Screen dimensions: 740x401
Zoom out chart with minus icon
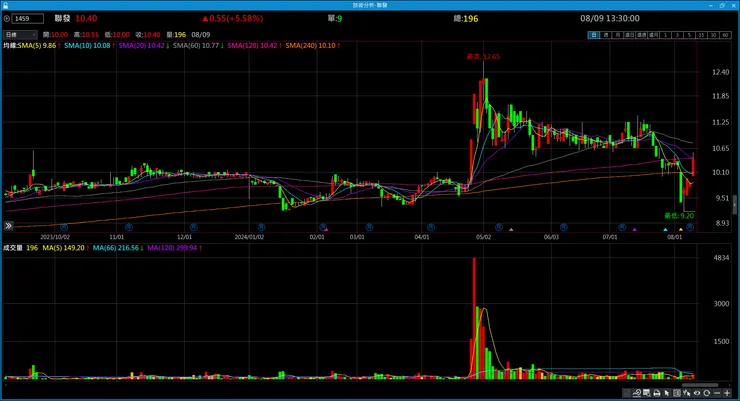pyautogui.click(x=717, y=393)
